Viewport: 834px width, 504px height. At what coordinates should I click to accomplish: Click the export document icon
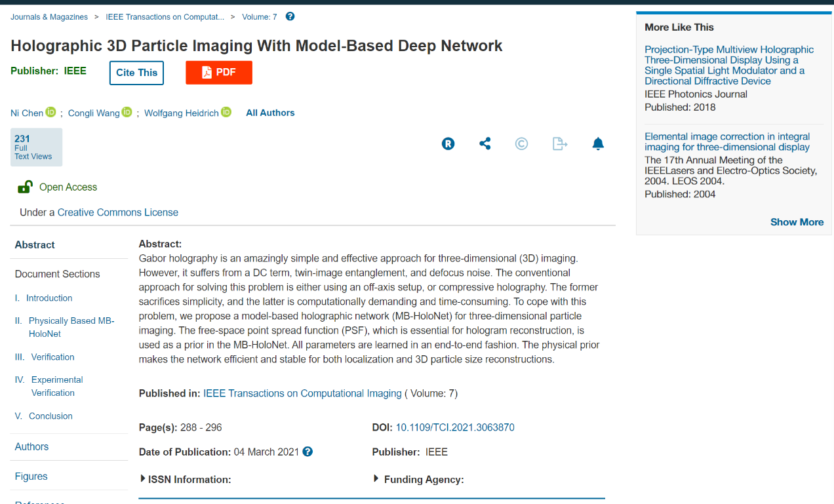click(559, 144)
